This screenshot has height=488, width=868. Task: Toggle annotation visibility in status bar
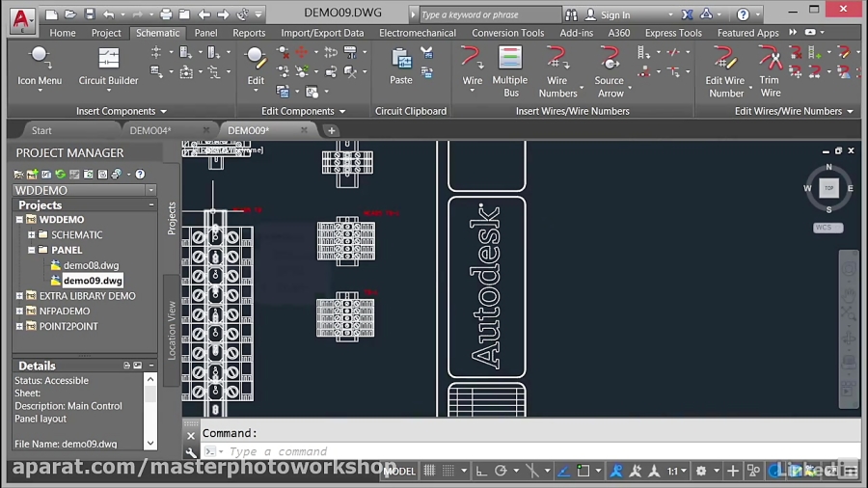[616, 471]
